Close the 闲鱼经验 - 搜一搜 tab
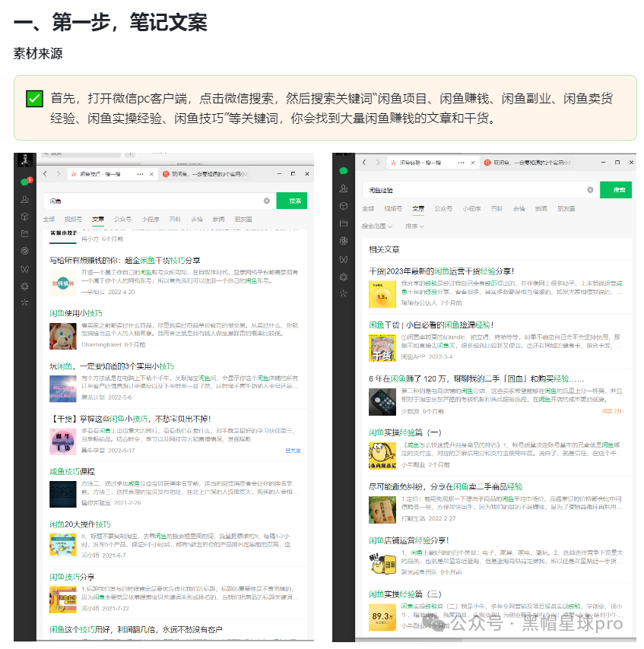Viewport: 644px width, 649px height. [x=472, y=163]
